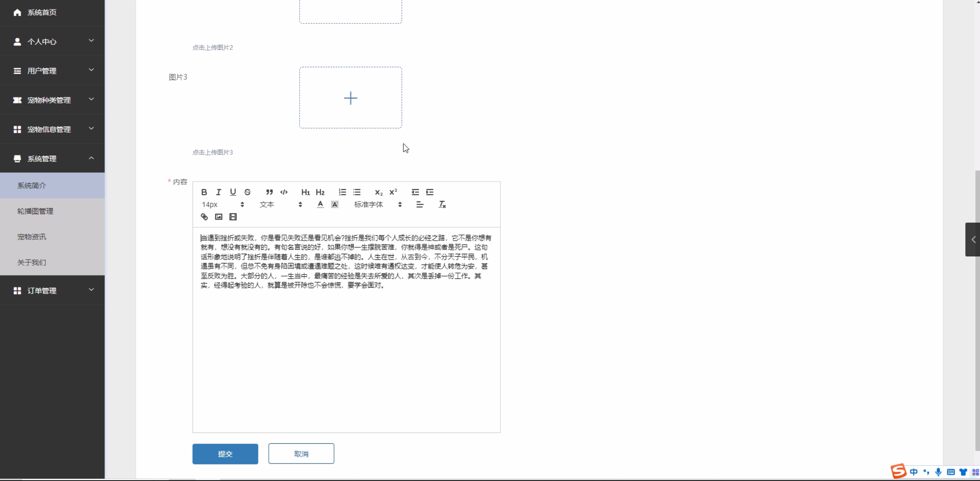Insert a hyperlink in editor

tap(204, 217)
